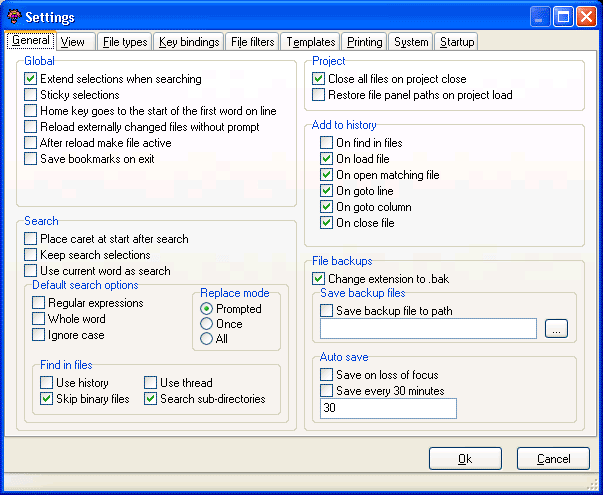Disable Skip binary files option

47,399
